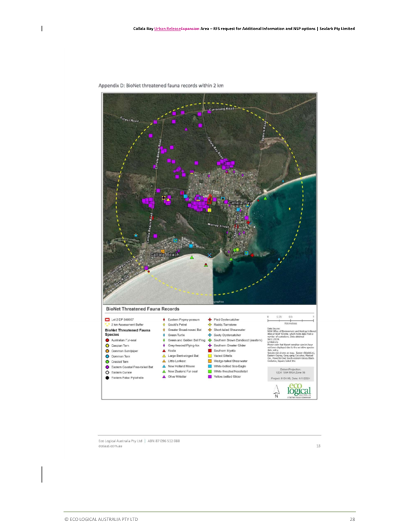This screenshot has width=411, height=532.
Task: Click the north arrow symbol on the map legend
Action: click(276, 391)
